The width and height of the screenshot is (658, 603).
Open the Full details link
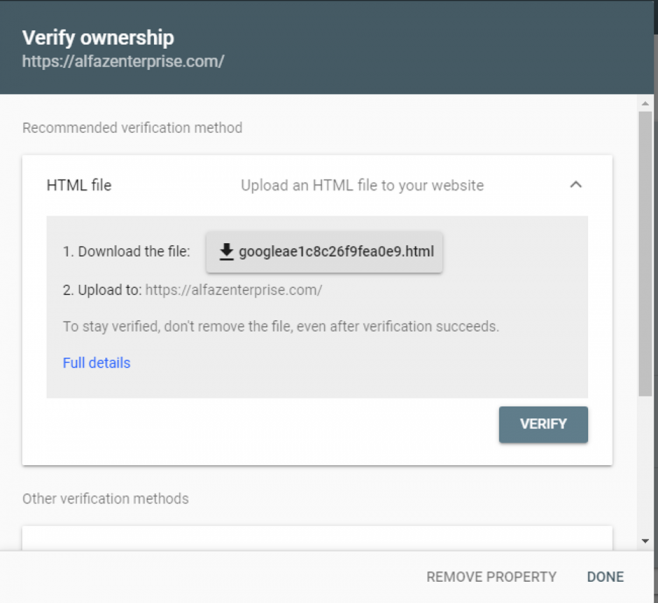[97, 363]
